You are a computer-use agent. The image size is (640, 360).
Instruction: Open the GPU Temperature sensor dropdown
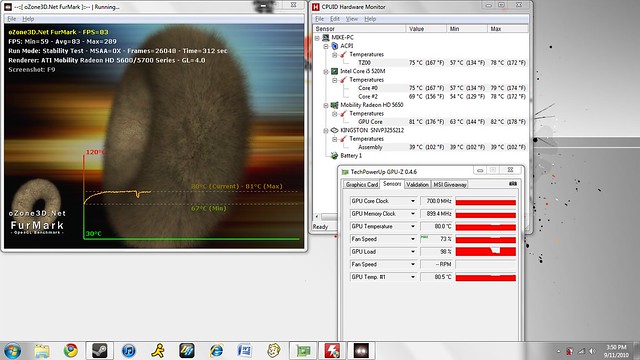pyautogui.click(x=413, y=227)
